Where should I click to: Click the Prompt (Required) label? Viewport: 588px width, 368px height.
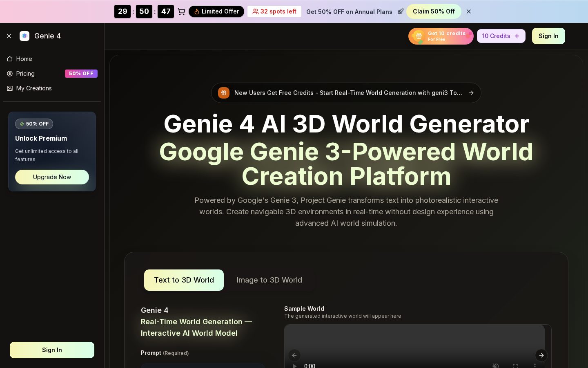(165, 353)
